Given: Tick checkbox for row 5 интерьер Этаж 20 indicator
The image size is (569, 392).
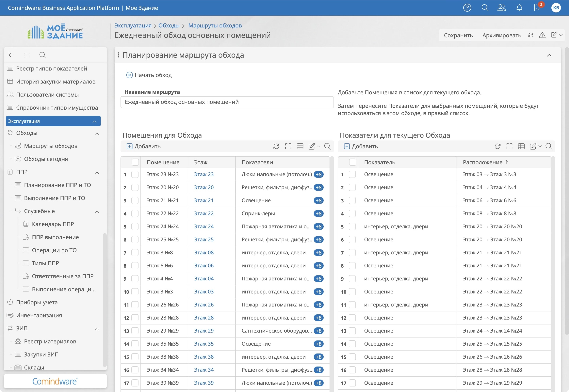Looking at the screenshot, I should click(352, 227).
